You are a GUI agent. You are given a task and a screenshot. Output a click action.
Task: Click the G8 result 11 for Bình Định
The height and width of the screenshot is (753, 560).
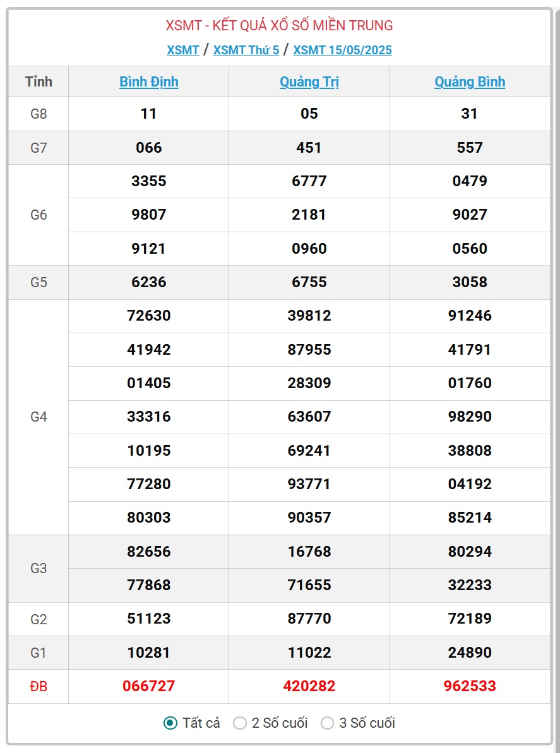coord(149,114)
